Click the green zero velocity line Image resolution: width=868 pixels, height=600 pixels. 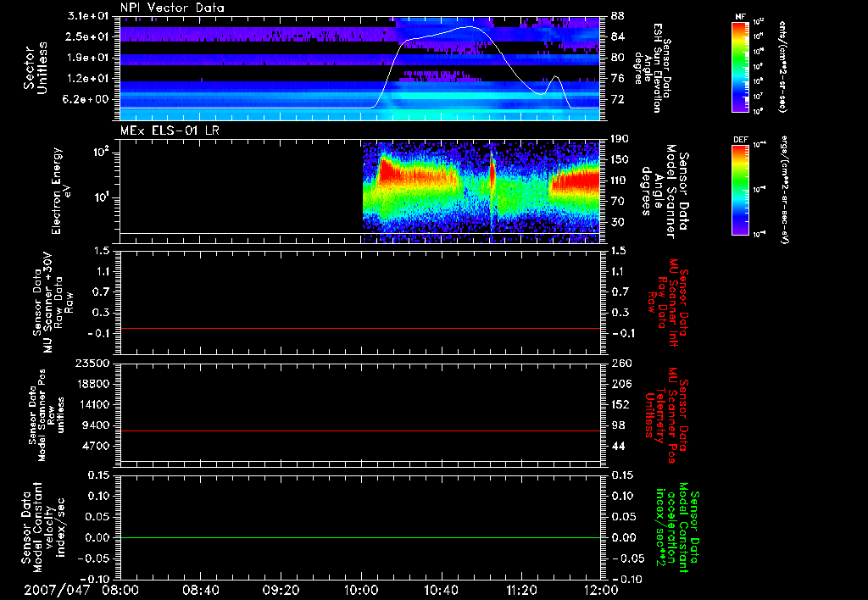pyautogui.click(x=360, y=537)
